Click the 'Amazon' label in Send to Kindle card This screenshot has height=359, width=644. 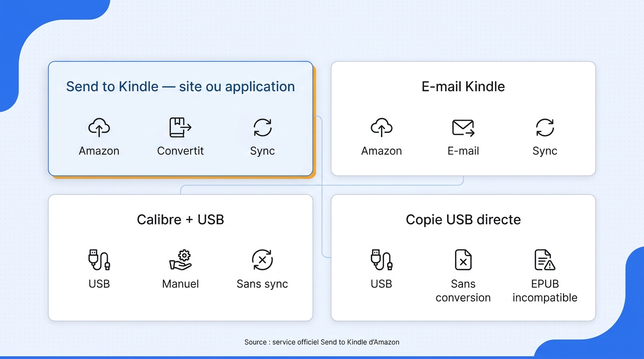99,151
